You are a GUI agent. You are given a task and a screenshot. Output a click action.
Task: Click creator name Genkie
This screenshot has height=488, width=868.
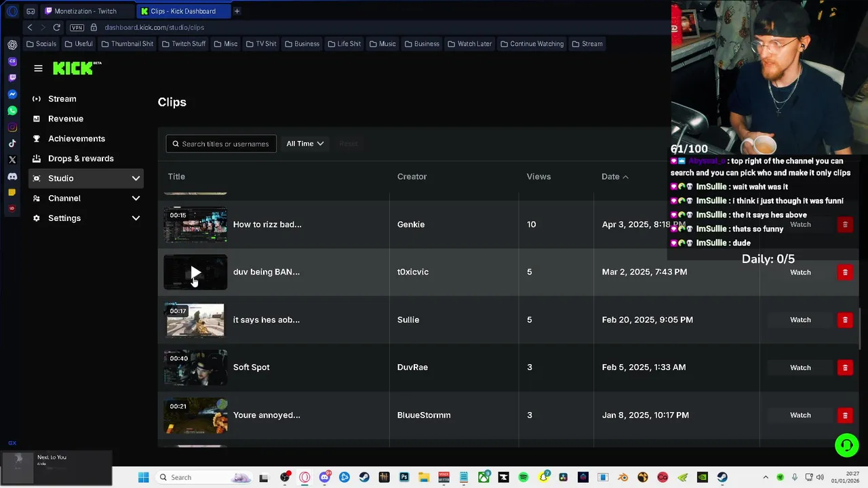coord(411,224)
